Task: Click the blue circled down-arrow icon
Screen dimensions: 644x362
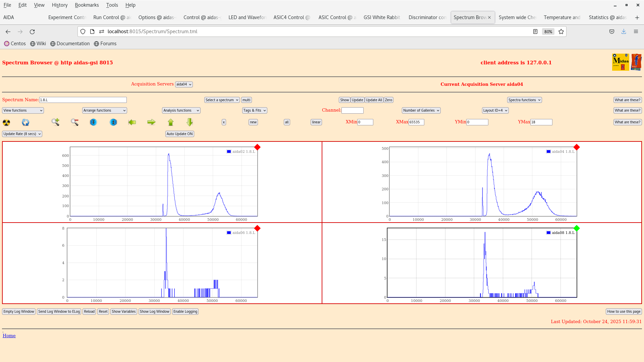Action: pyautogui.click(x=93, y=122)
